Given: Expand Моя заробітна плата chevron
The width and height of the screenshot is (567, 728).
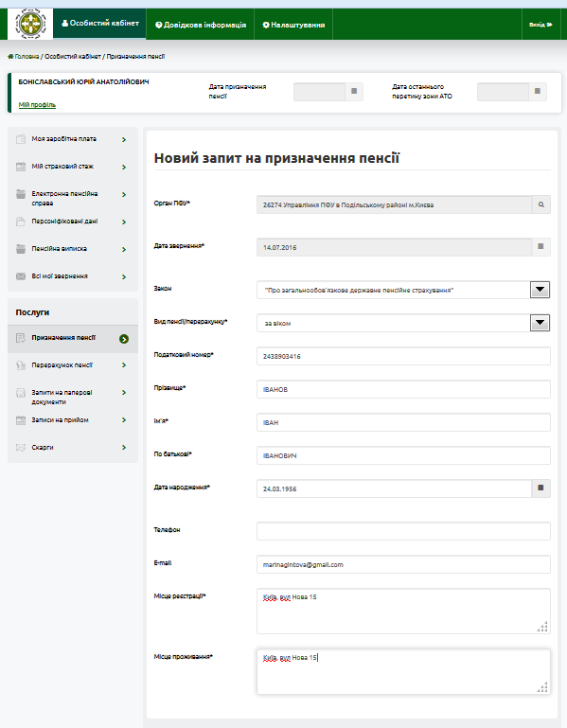Looking at the screenshot, I should 124,139.
